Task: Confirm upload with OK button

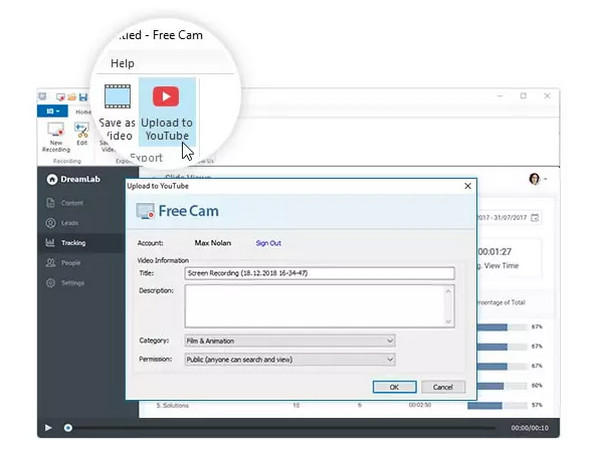Action: coord(395,387)
